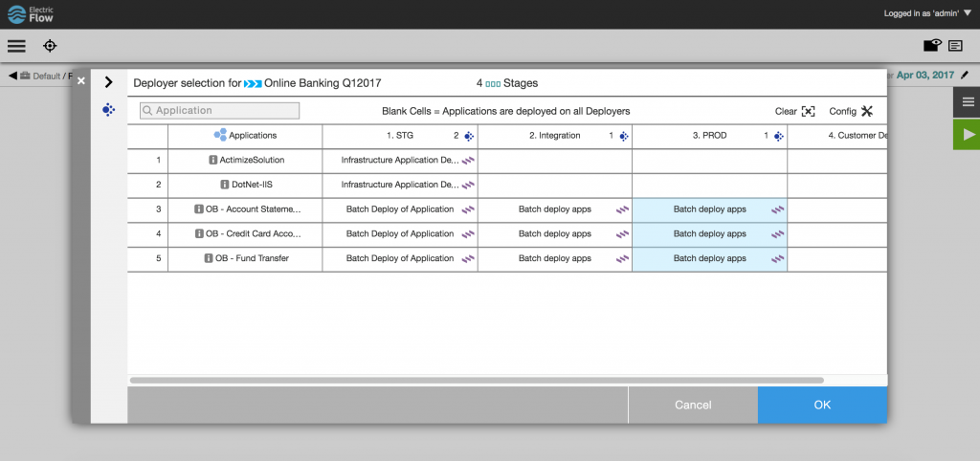Click process icon in Credit Card Integration cell

coord(623,234)
